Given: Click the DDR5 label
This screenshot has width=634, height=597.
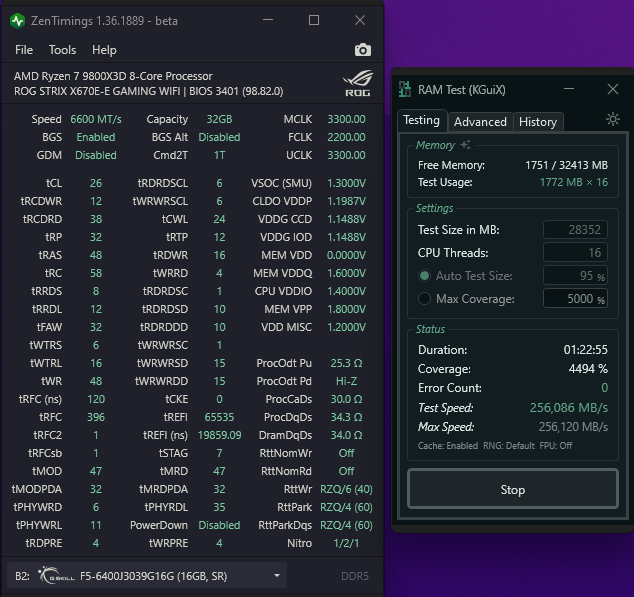Looking at the screenshot, I should 355,576.
